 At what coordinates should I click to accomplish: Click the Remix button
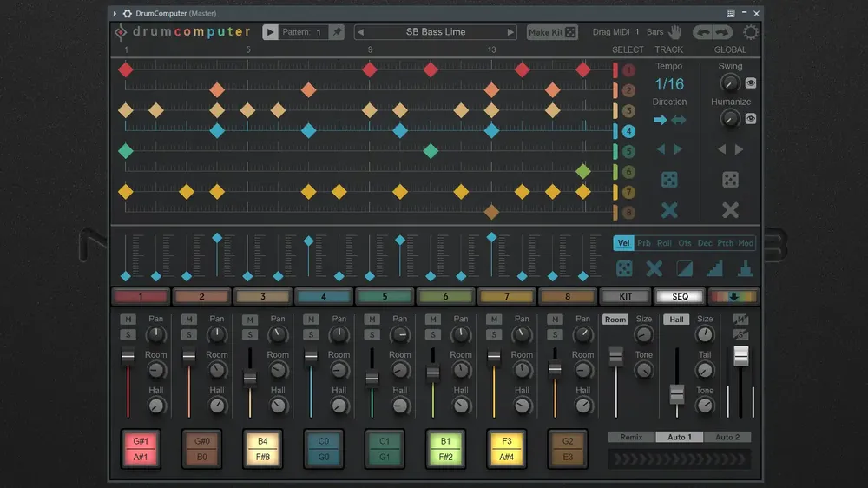pos(631,437)
